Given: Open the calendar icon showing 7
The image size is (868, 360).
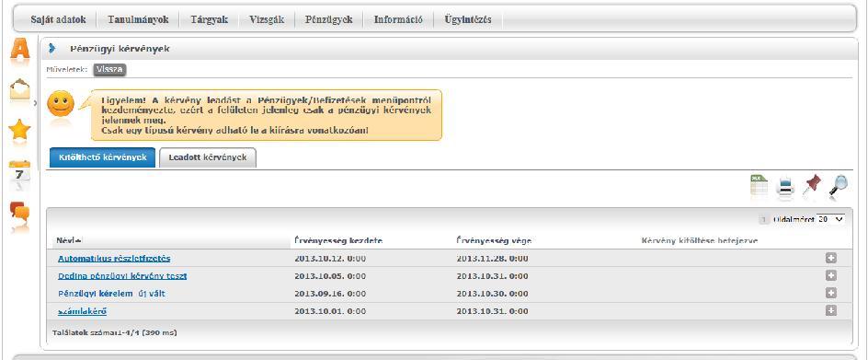Looking at the screenshot, I should tap(20, 175).
